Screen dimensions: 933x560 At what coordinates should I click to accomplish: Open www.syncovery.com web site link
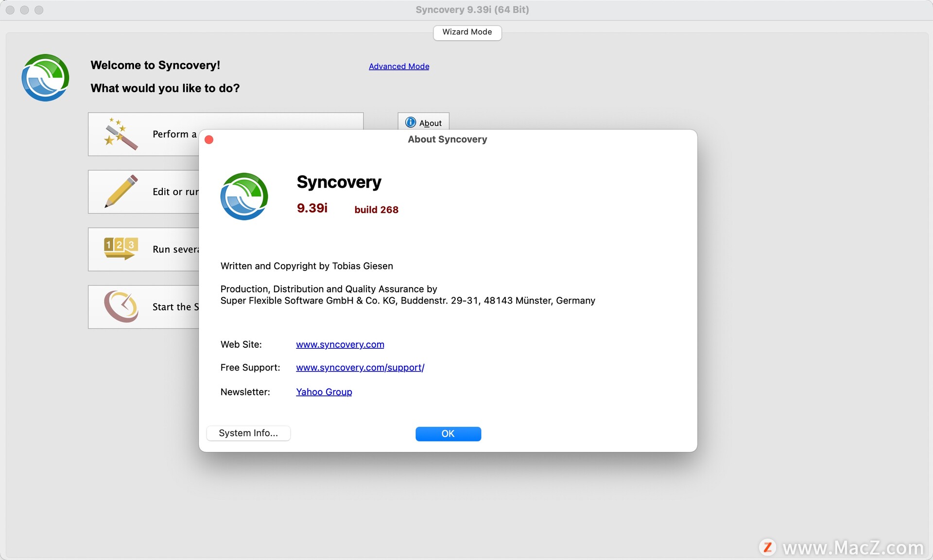(x=340, y=344)
